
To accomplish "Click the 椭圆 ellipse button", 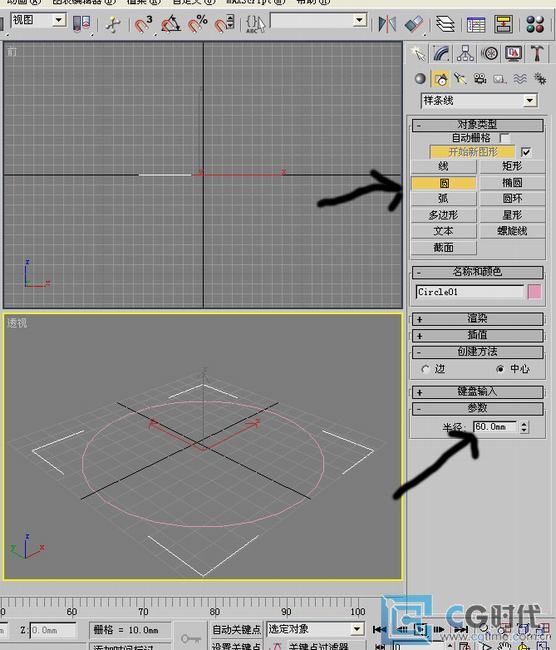I will click(512, 183).
